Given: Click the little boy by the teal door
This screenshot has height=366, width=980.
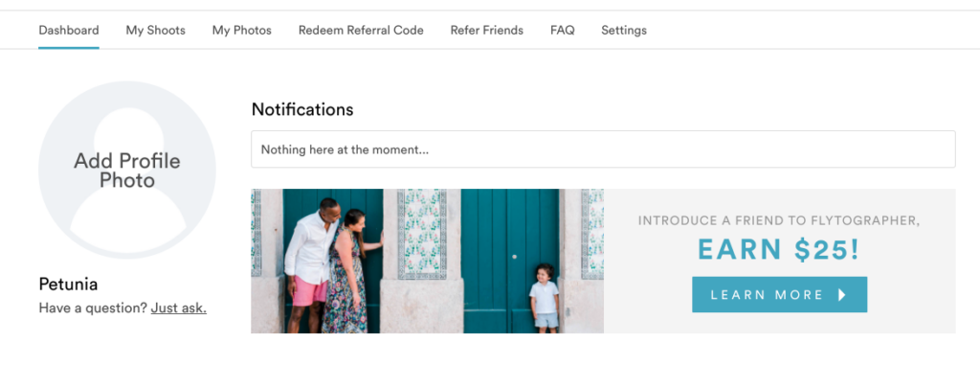Looking at the screenshot, I should [x=544, y=298].
